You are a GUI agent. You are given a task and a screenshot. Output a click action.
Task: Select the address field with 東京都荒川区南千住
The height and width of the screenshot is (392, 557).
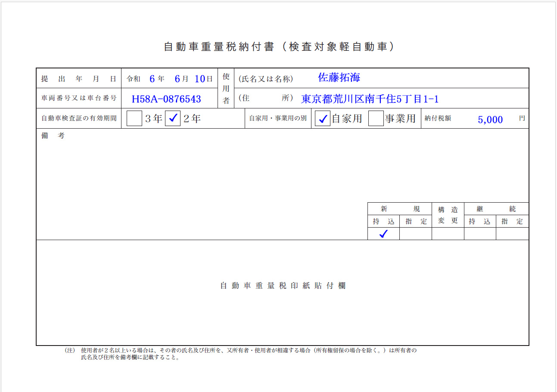click(x=370, y=99)
